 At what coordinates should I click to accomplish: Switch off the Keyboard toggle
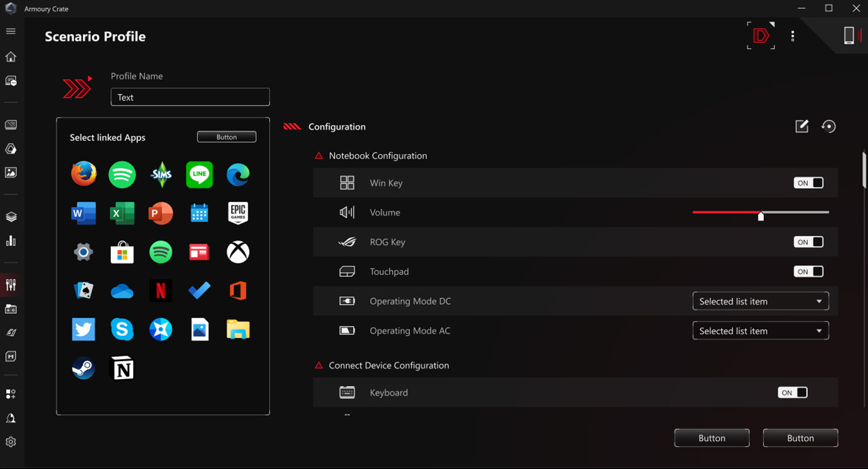tap(793, 392)
